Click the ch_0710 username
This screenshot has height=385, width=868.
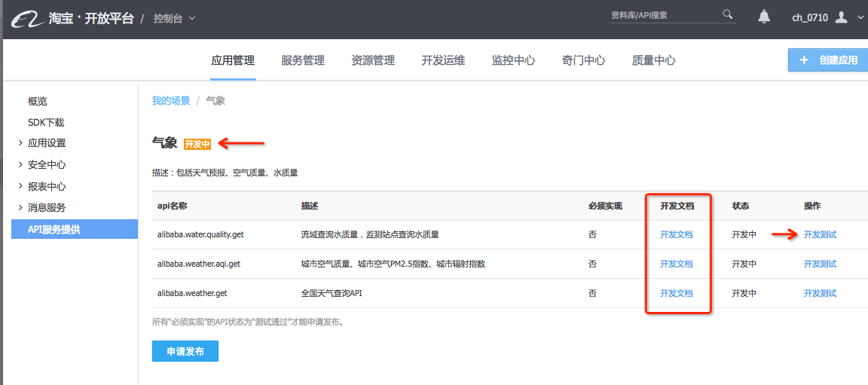point(810,17)
